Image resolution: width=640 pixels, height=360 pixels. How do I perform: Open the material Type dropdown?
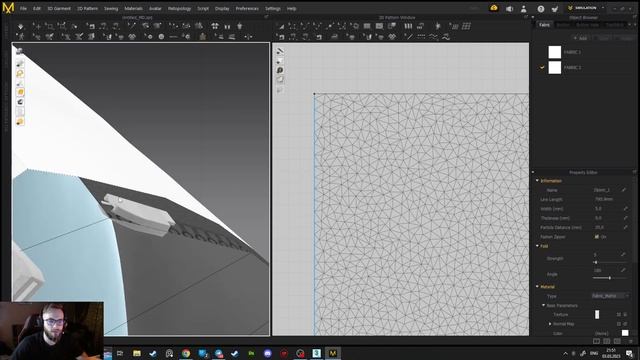(x=611, y=296)
